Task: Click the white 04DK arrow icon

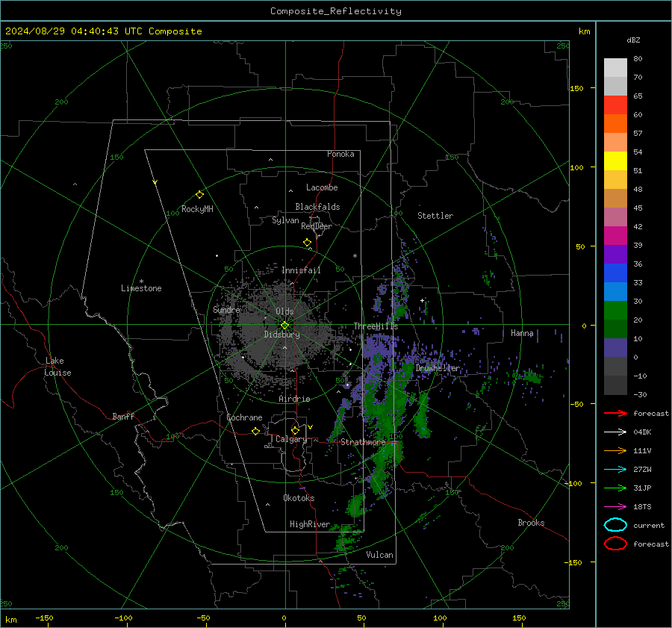Action: (615, 432)
